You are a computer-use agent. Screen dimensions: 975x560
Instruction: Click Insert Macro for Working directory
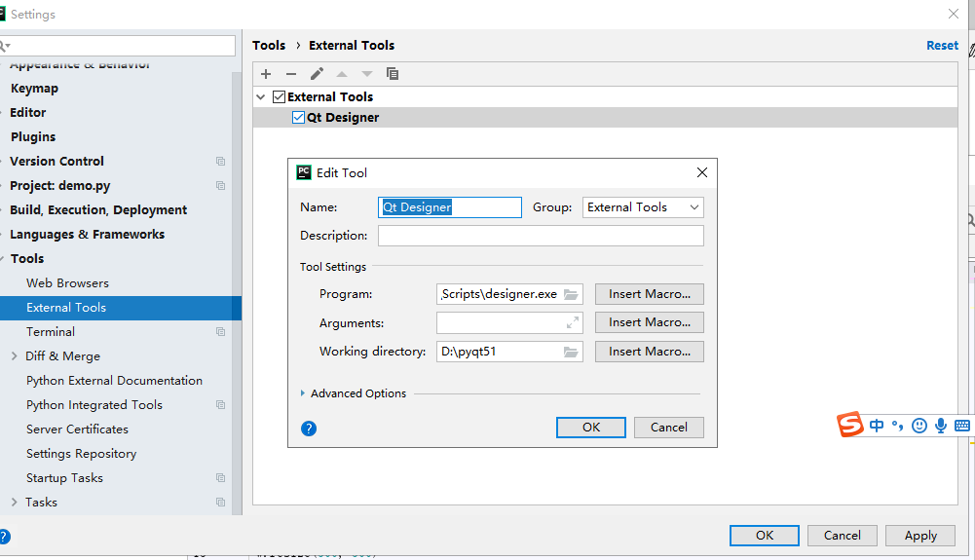(649, 352)
